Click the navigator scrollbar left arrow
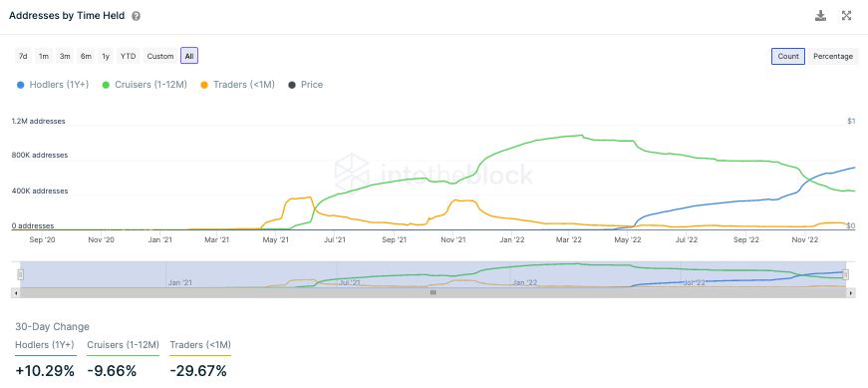This screenshot has width=868, height=388. [x=16, y=292]
